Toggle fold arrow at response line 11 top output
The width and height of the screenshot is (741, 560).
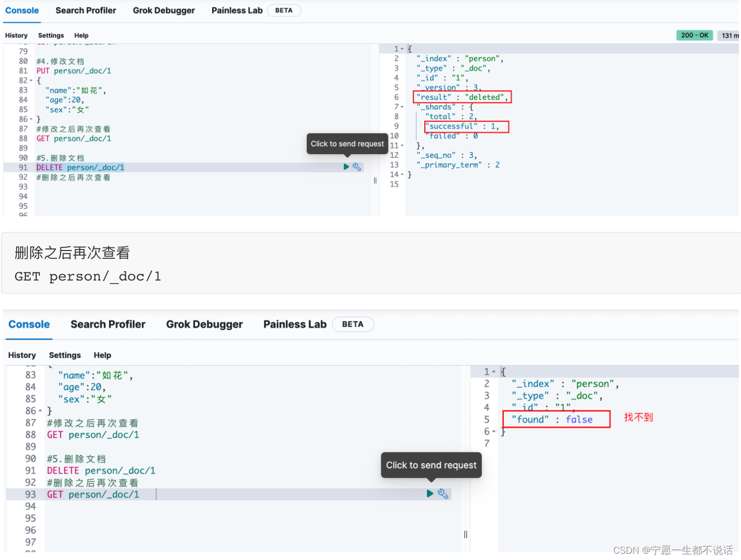coord(402,145)
